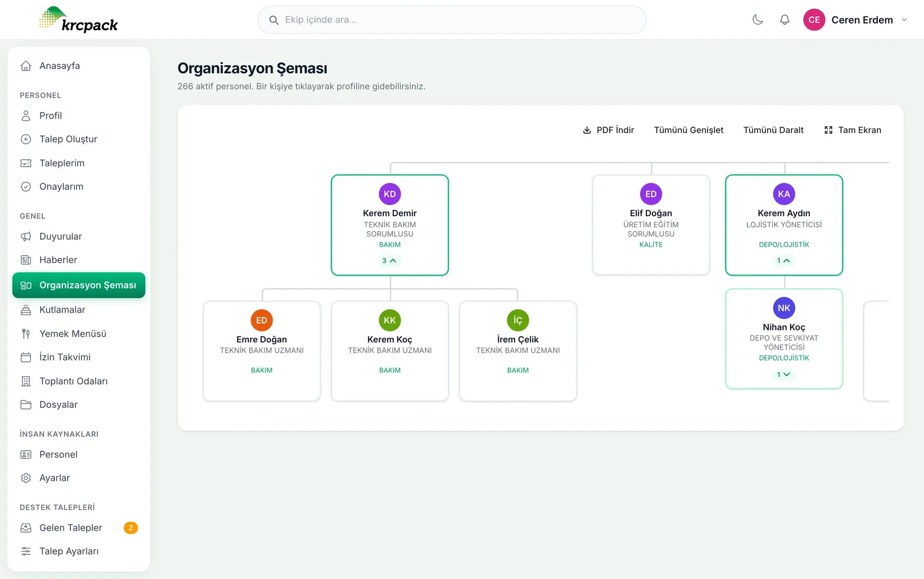Click Kerem Demir's KD avatar

pyautogui.click(x=390, y=194)
